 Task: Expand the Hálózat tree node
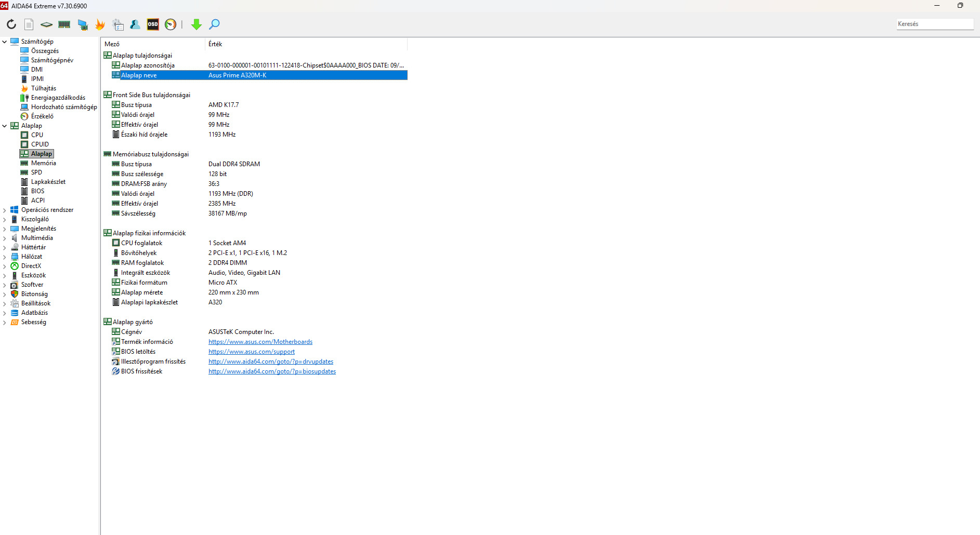pos(5,257)
